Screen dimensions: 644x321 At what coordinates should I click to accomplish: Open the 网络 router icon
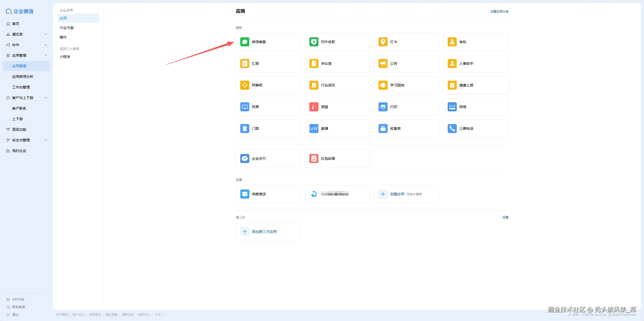coord(452,107)
